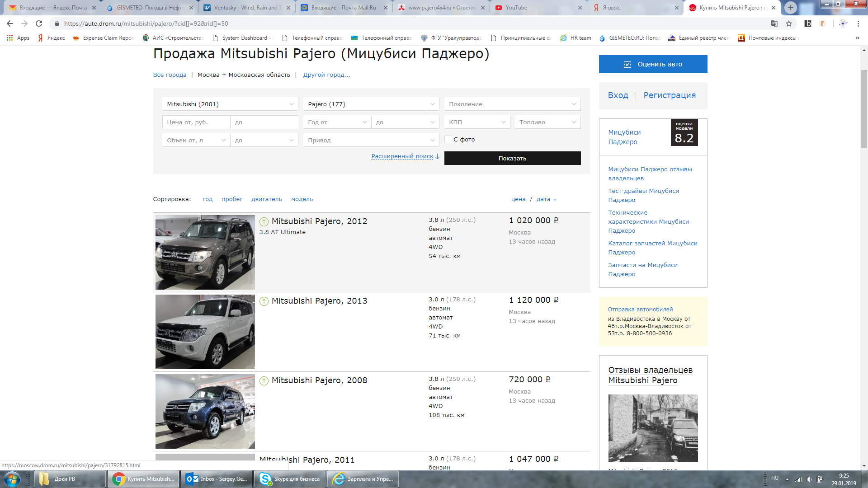This screenshot has width=868, height=488.
Task: Open the Топливо fuel dropdown
Action: [547, 122]
